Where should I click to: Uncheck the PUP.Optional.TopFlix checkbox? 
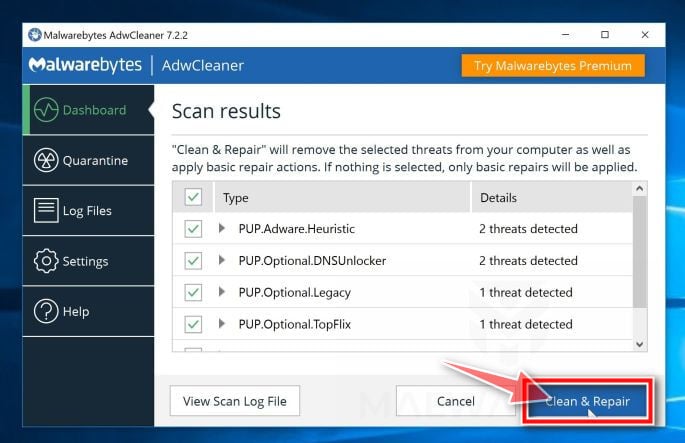point(193,324)
